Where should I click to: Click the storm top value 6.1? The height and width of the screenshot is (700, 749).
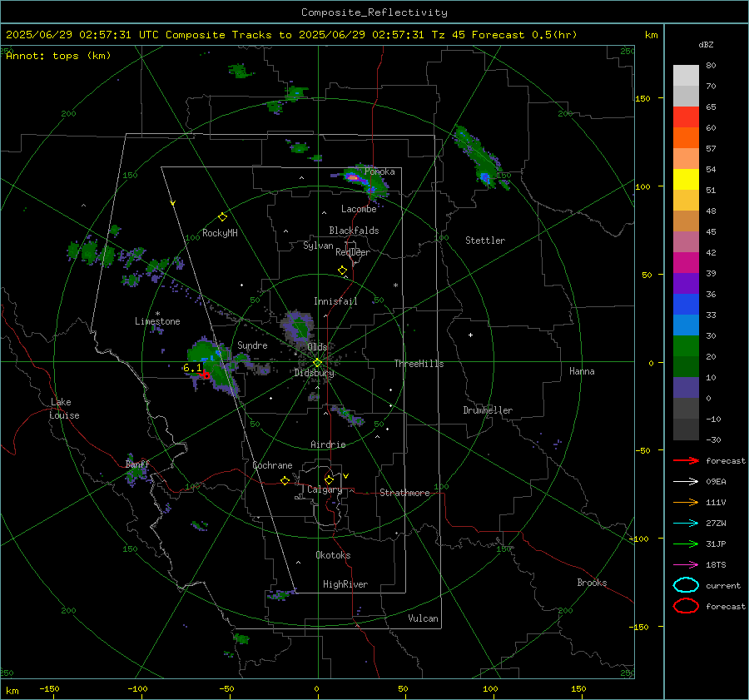pos(192,367)
